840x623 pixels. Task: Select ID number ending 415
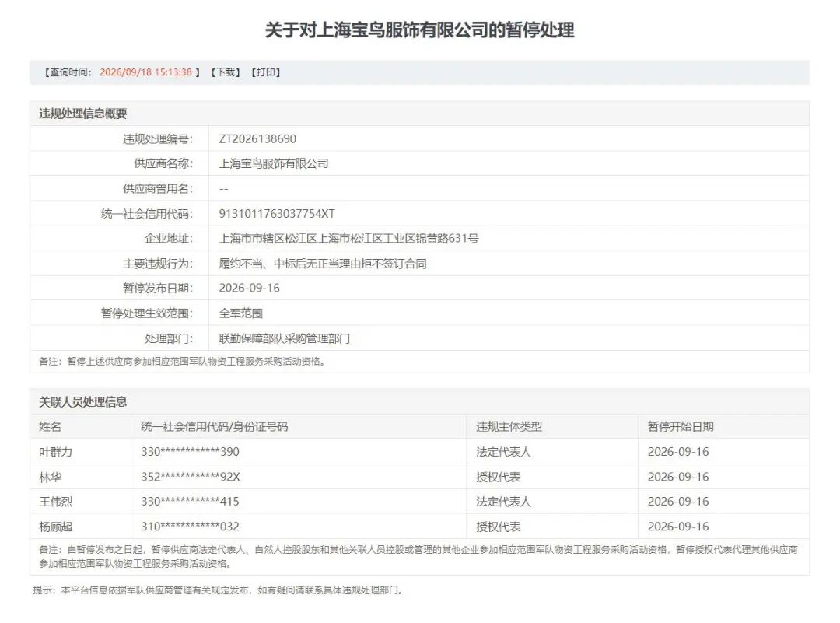(x=191, y=502)
